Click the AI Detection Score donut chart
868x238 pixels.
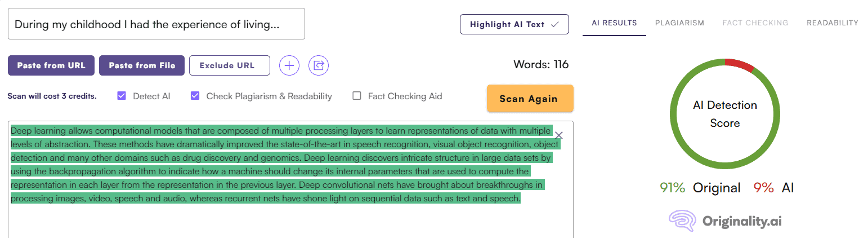tap(725, 114)
